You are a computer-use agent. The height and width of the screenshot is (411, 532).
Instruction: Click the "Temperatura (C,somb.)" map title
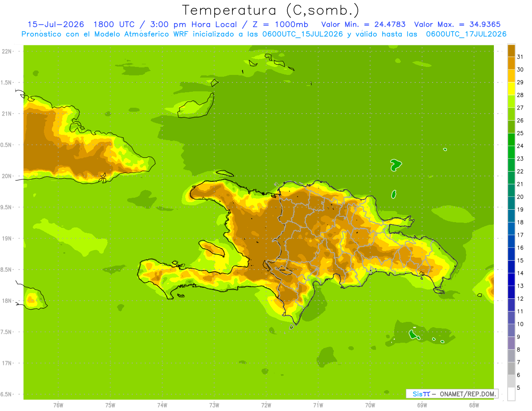pos(270,11)
